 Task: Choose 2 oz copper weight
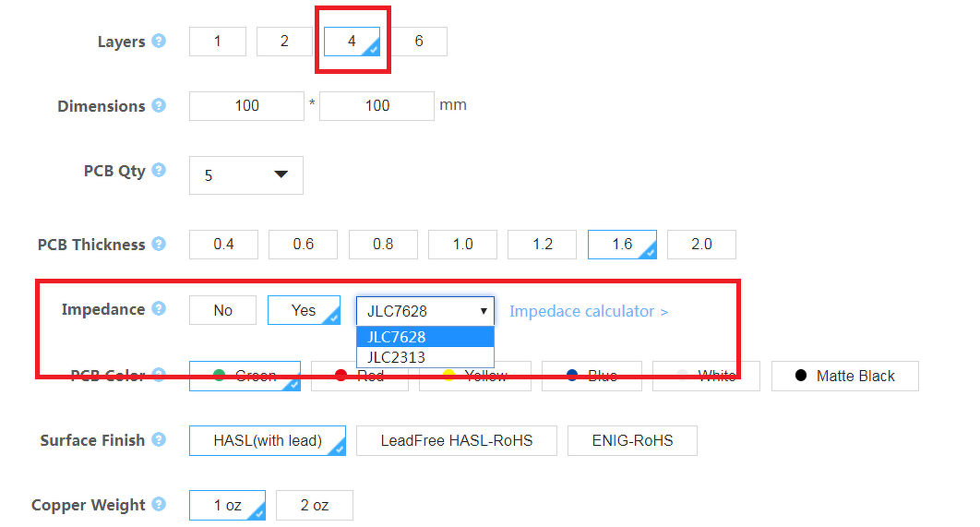(314, 506)
